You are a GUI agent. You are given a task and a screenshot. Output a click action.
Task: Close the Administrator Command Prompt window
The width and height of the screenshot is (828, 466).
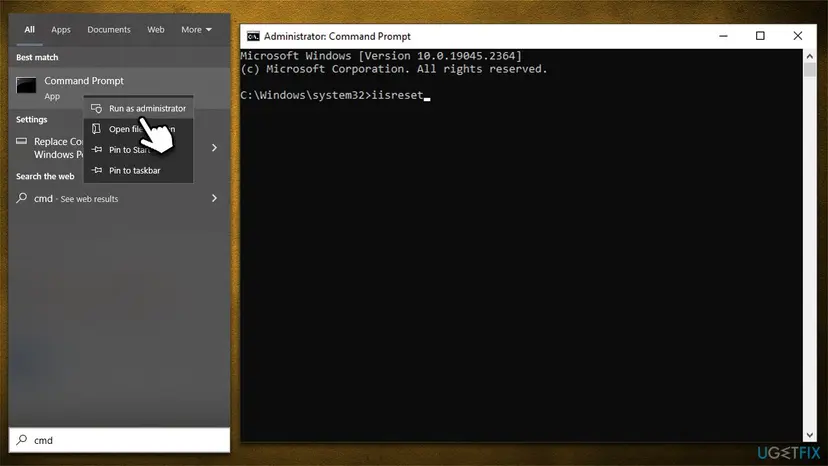(x=797, y=36)
